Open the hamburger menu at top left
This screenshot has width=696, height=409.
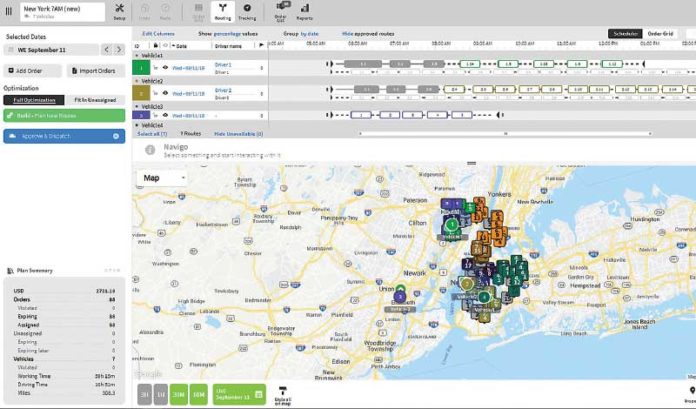click(7, 12)
